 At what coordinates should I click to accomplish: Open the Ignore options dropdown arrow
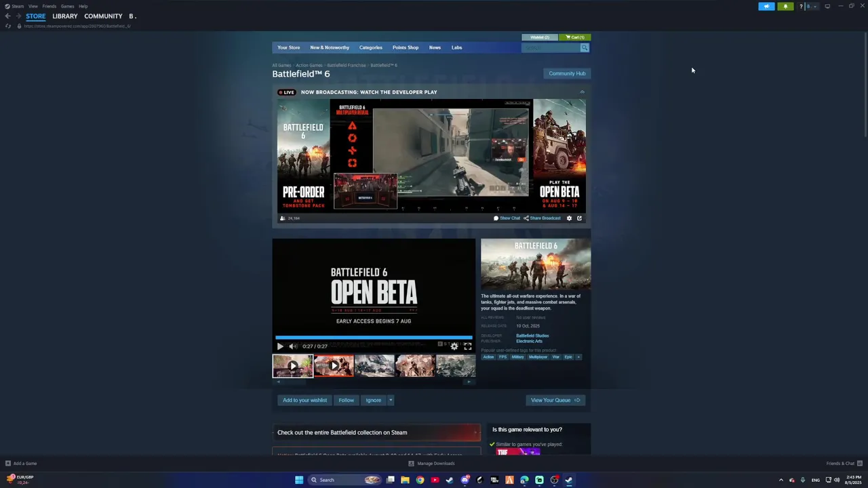click(391, 400)
